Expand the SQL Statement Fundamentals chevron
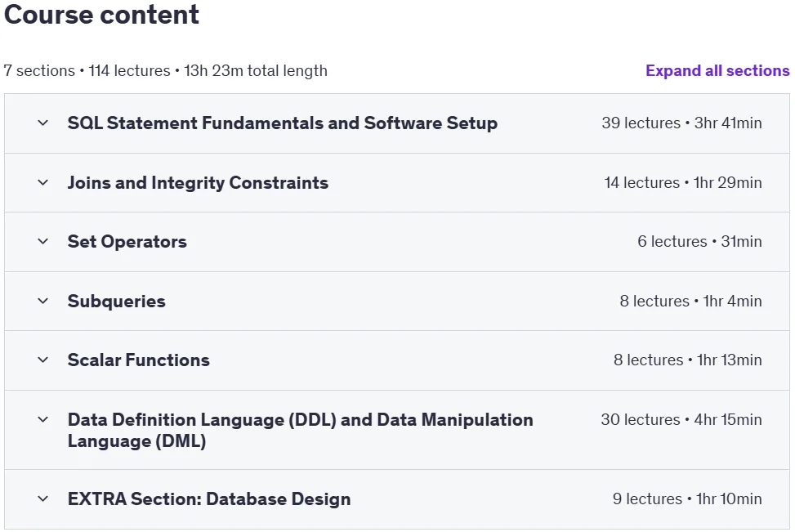Screen dimensions: 795x532 tap(43, 123)
